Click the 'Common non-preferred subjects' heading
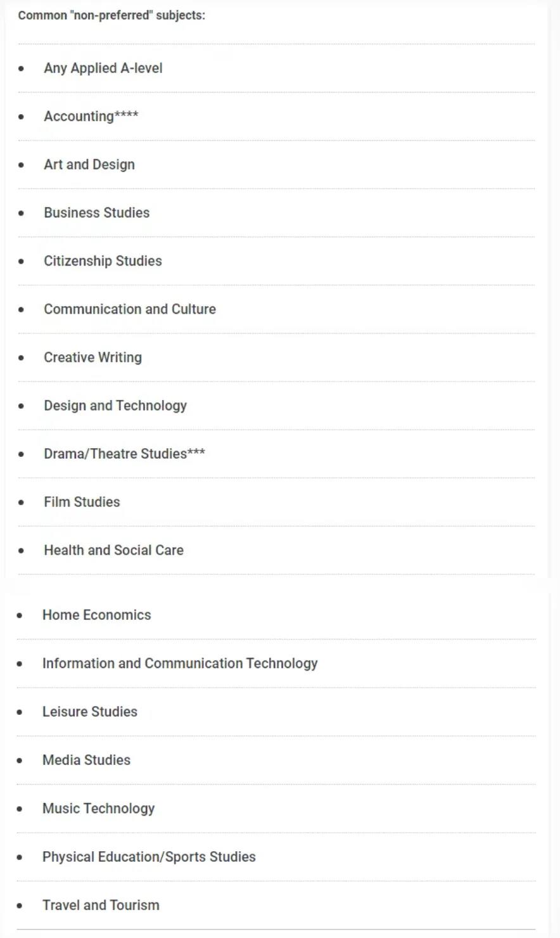The image size is (560, 938). click(x=111, y=15)
